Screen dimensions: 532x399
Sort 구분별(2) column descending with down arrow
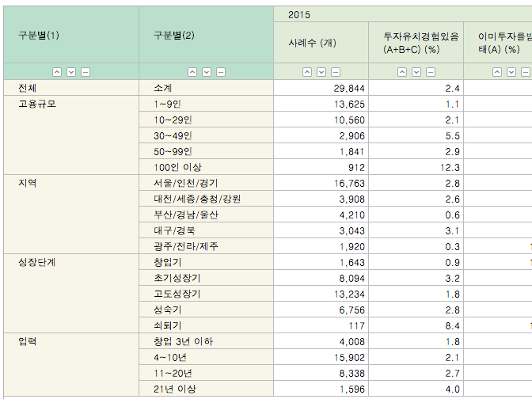point(207,72)
